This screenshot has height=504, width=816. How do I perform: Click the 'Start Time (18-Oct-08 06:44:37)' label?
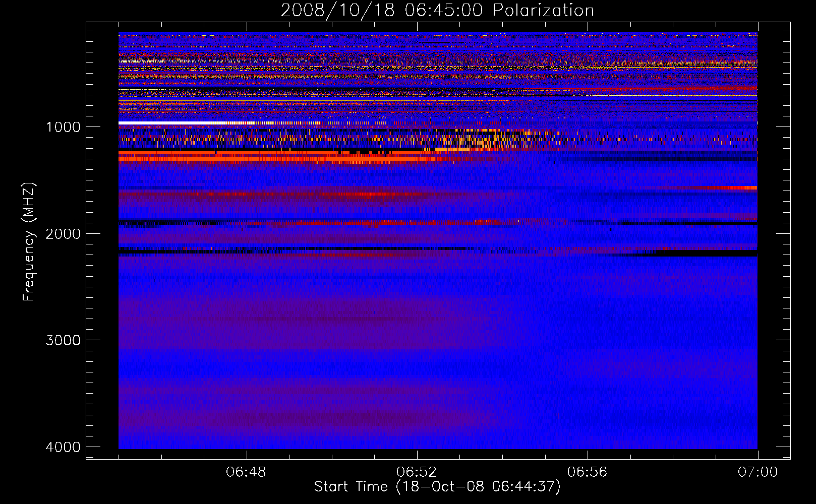point(437,487)
